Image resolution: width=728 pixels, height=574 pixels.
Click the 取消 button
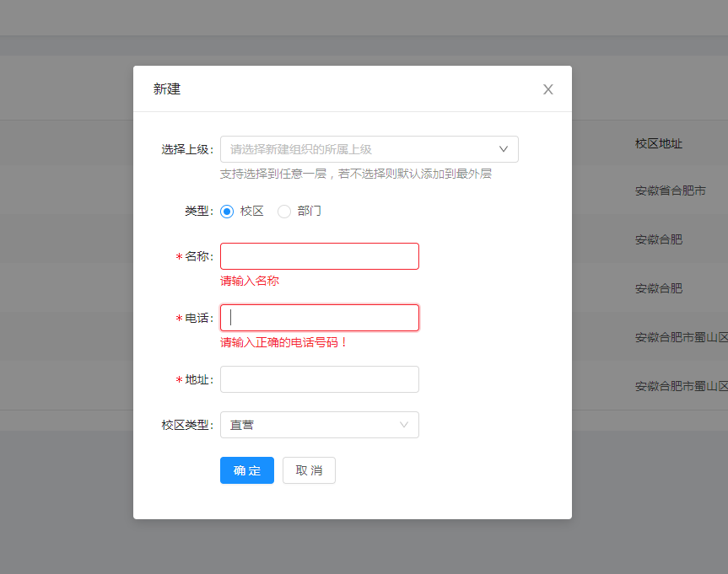point(309,470)
